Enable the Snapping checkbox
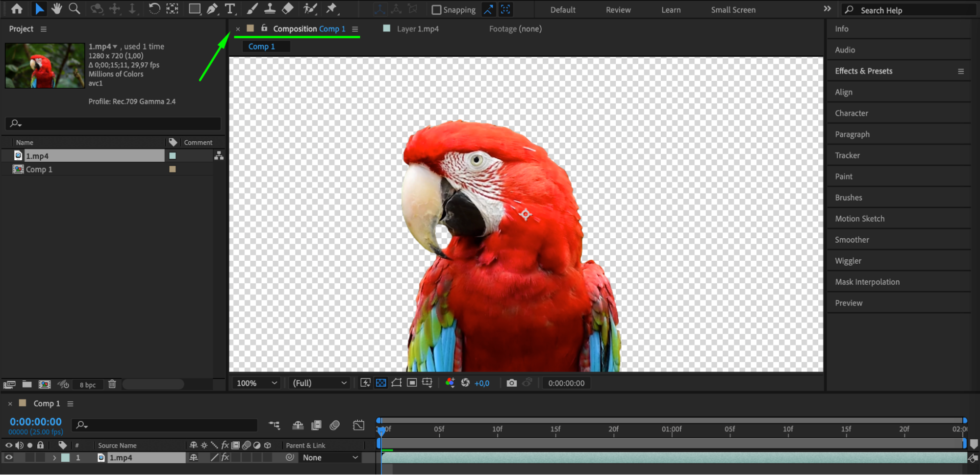The image size is (980, 475). (436, 10)
